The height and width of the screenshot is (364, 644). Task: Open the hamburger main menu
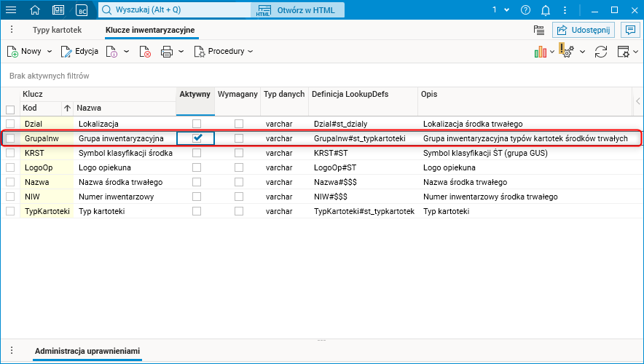(11, 10)
